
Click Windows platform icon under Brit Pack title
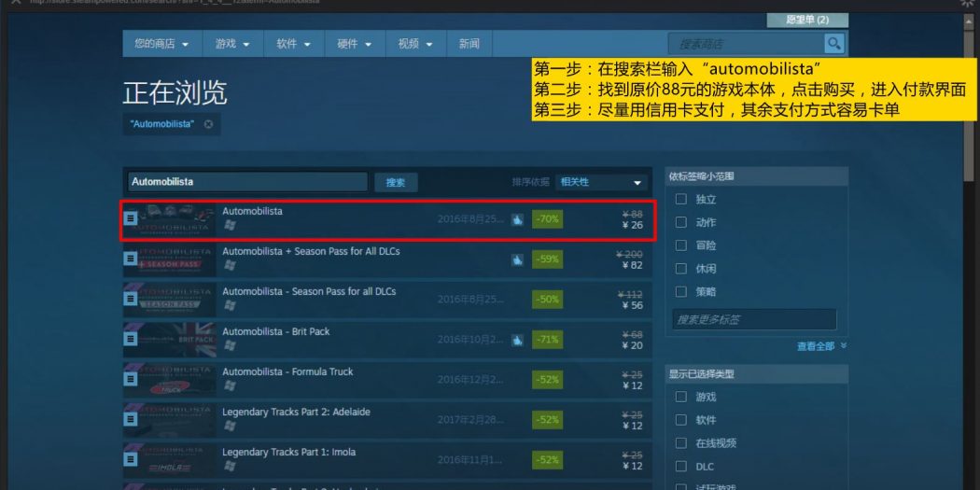click(x=230, y=345)
